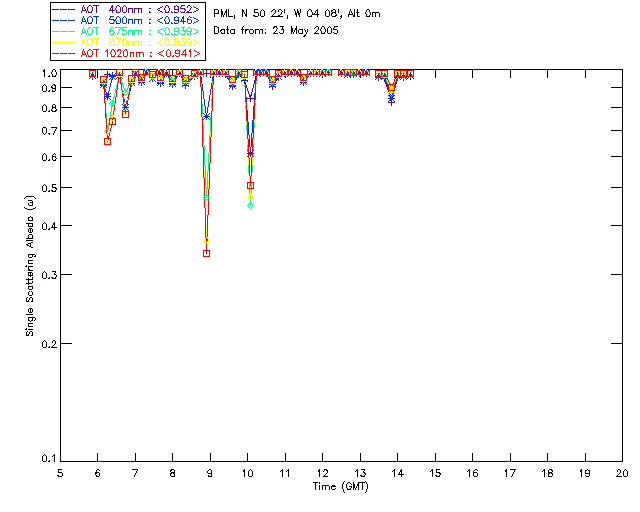Click the blue asterisk near 0.76 at 9 GMT
This screenshot has width=640, height=512.
pos(207,117)
